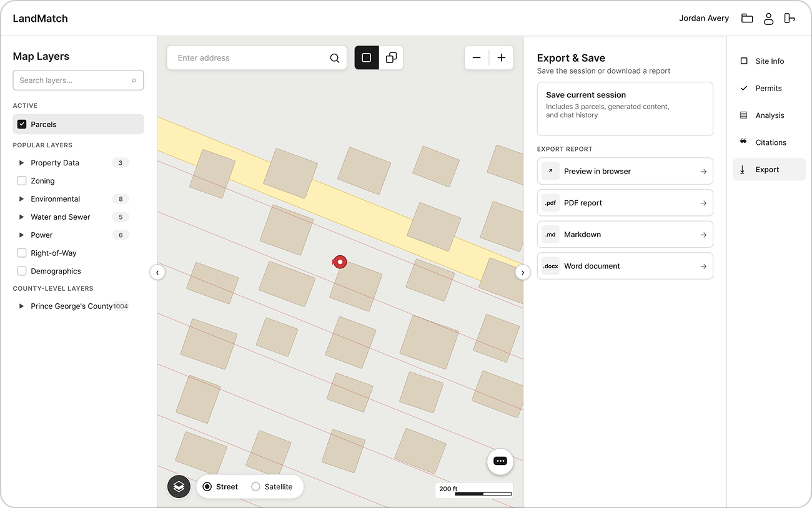Screen dimensions: 812x508
Task: Open the Analysis tab
Action: point(770,115)
